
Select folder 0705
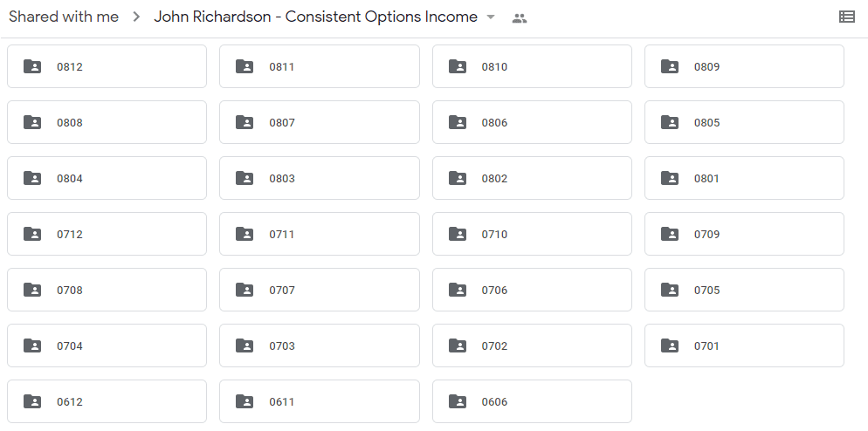pos(745,290)
